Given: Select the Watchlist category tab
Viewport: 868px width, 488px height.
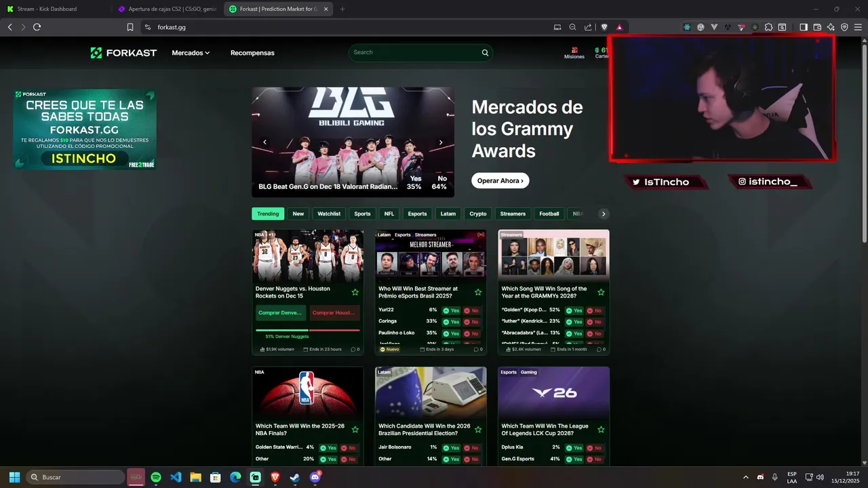Looking at the screenshot, I should 329,213.
